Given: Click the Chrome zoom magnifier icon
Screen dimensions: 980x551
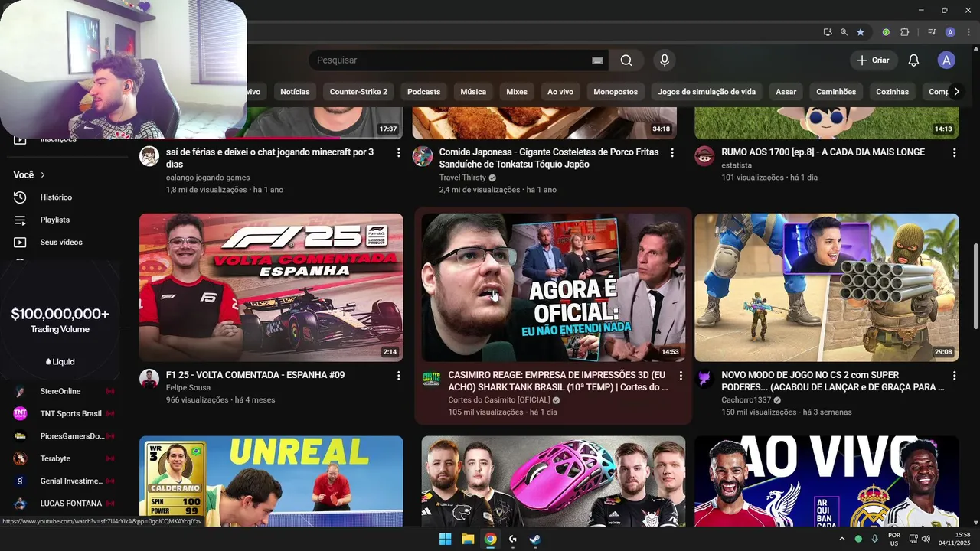Looking at the screenshot, I should (844, 32).
